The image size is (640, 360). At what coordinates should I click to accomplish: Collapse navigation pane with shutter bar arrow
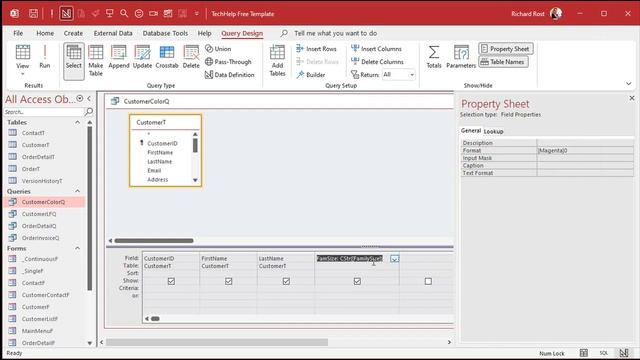(89, 98)
